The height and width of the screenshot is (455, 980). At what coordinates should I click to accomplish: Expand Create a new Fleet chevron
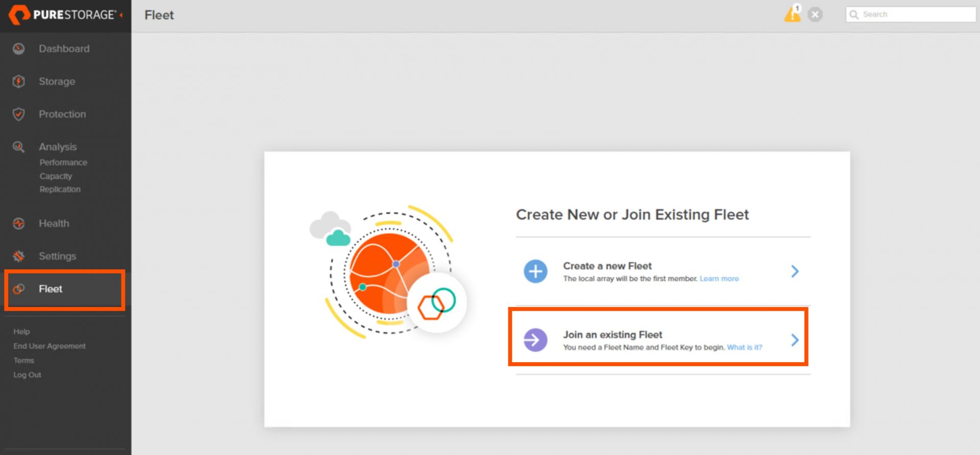(795, 271)
